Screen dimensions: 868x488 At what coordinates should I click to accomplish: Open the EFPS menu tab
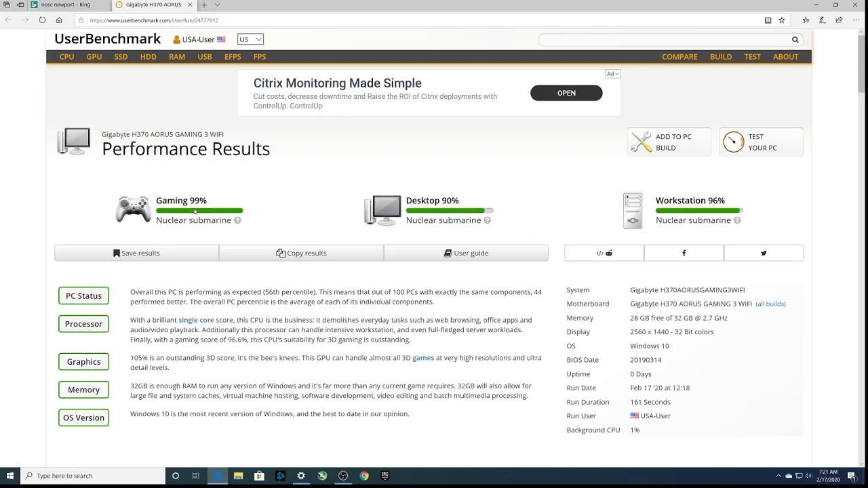click(x=233, y=57)
